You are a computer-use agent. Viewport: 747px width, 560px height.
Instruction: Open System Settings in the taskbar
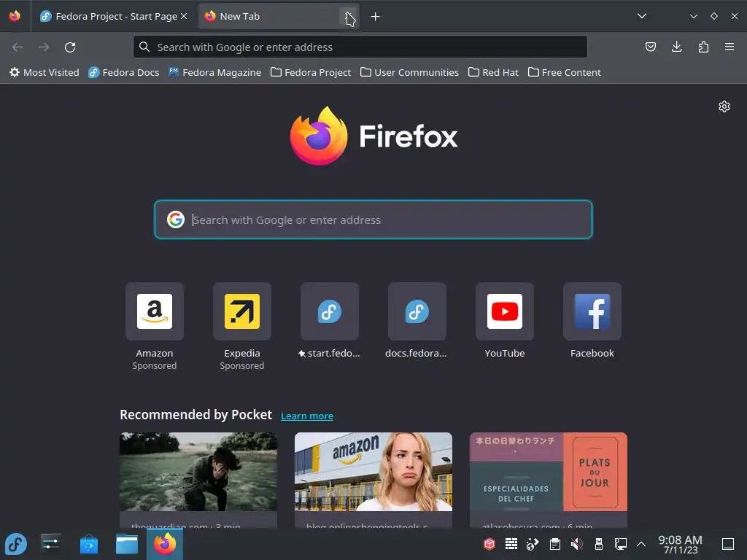point(50,544)
